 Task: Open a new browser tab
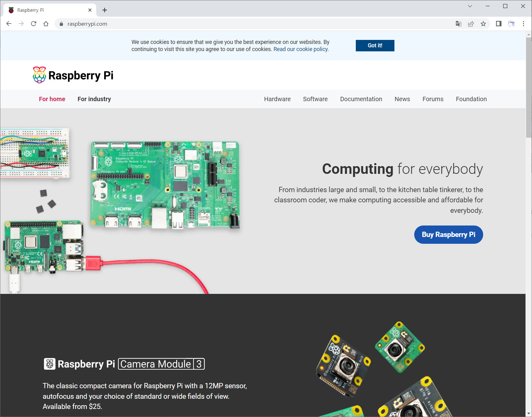coord(104,10)
